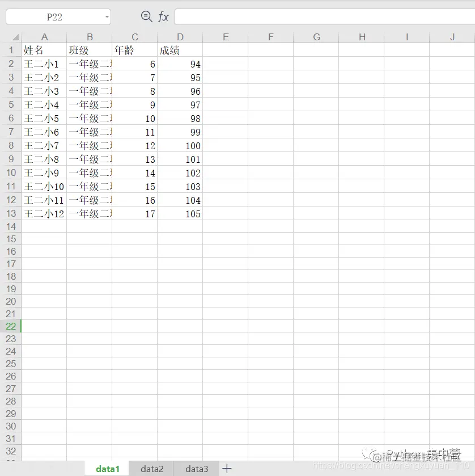The height and width of the screenshot is (476, 475).
Task: Select the cell 王二小2
Action: pos(44,77)
